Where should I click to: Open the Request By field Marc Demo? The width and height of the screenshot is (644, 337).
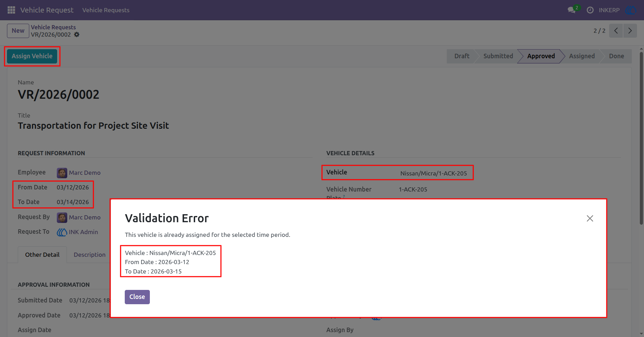tap(85, 217)
